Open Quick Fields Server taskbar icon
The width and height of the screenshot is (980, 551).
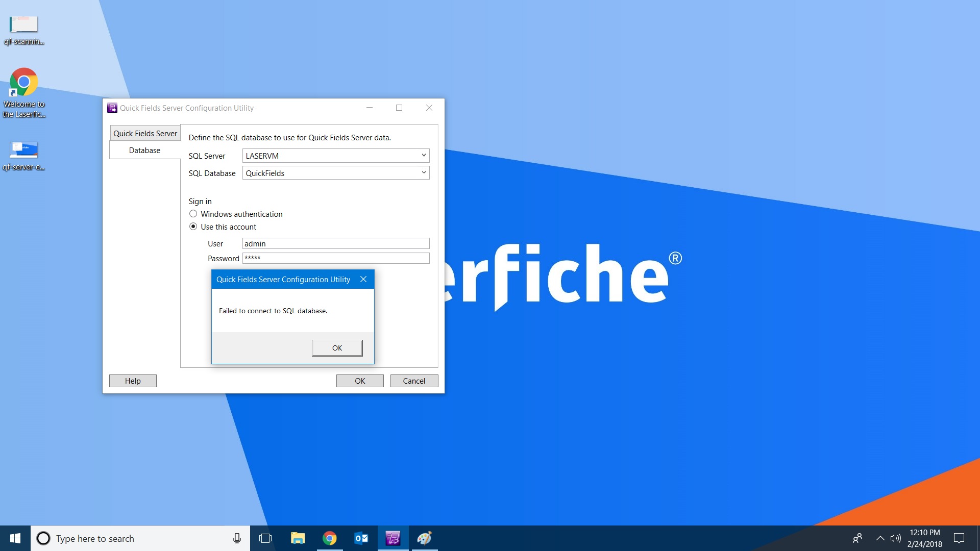click(393, 538)
